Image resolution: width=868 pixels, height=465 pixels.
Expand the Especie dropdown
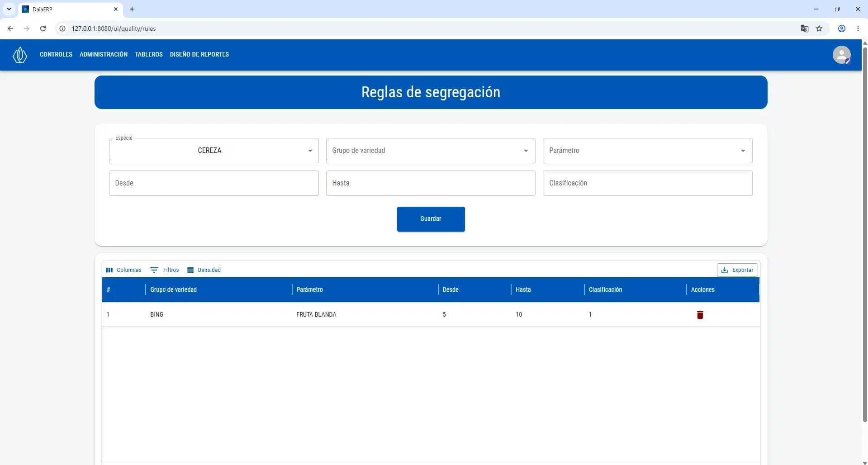click(213, 151)
